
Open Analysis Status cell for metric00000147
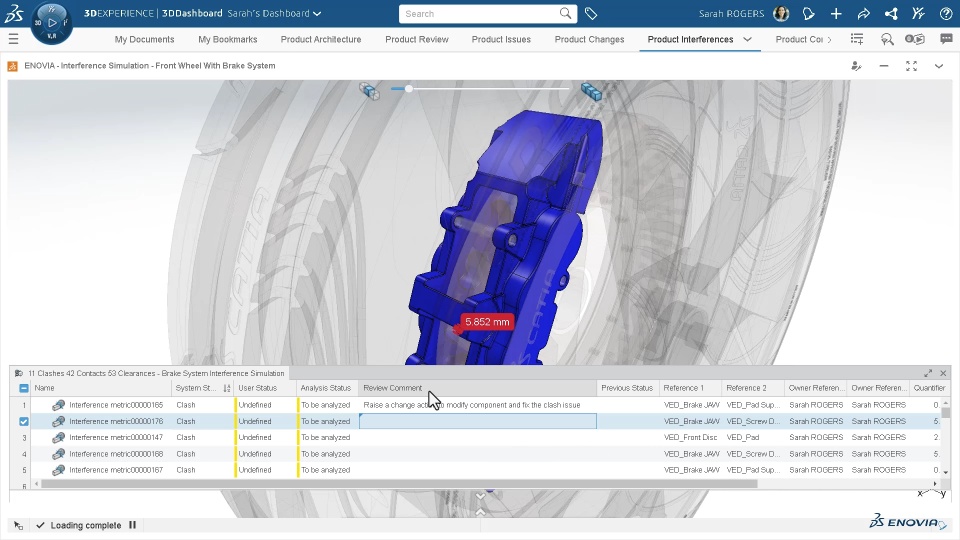(326, 438)
